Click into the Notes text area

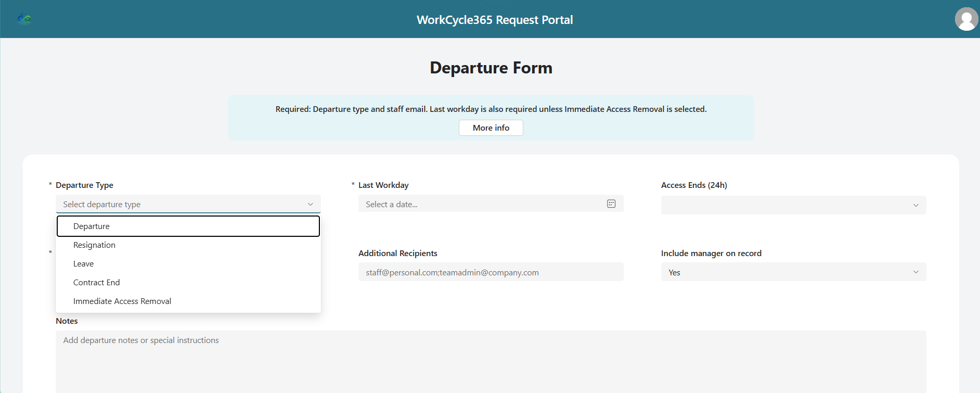[x=491, y=362]
